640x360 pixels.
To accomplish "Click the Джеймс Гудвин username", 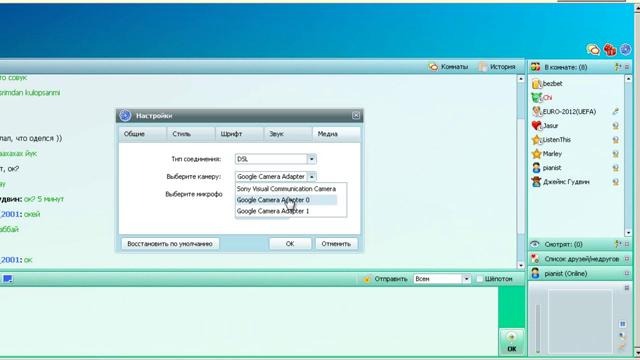I will (566, 182).
